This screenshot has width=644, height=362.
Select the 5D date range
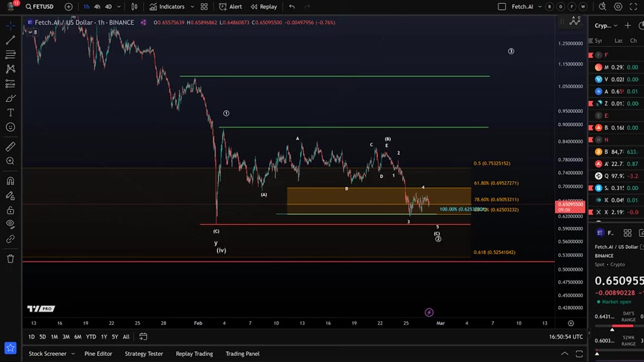point(43,337)
